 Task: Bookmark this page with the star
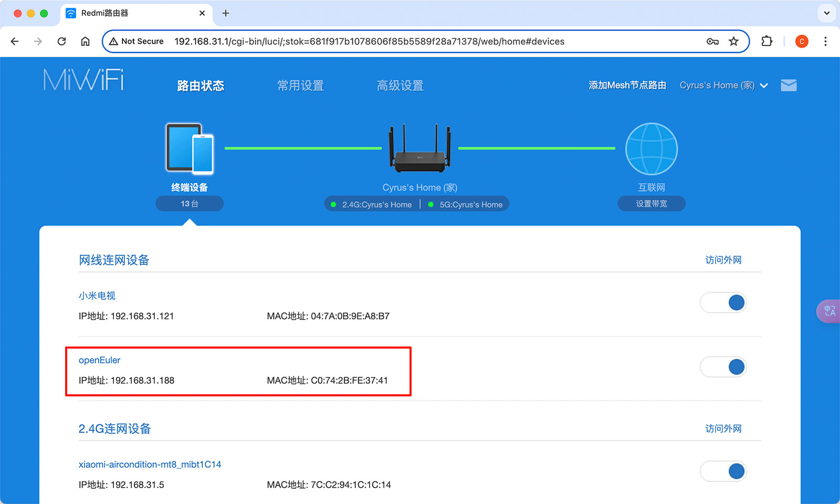733,41
